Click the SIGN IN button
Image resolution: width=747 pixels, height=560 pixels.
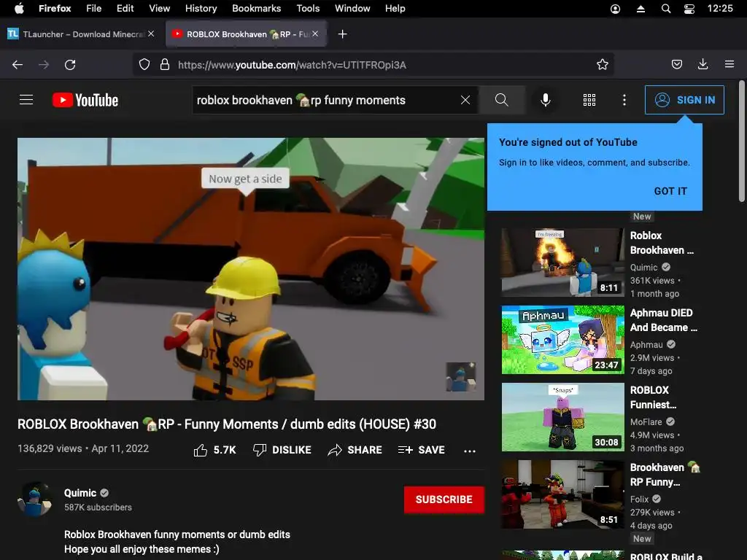click(684, 100)
